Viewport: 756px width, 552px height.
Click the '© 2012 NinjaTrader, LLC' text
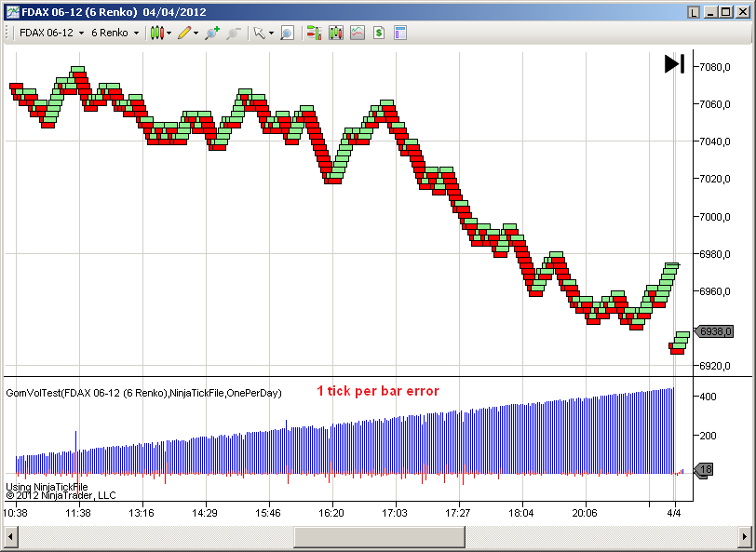(x=61, y=495)
